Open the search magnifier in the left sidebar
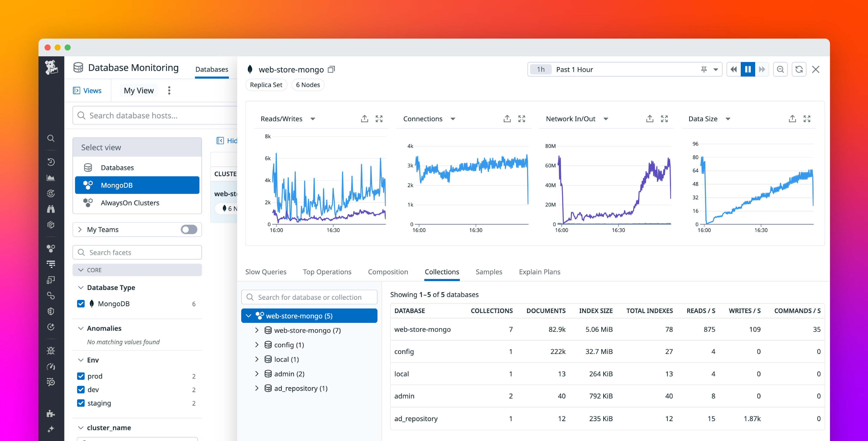Viewport: 868px width, 441px height. tap(51, 138)
